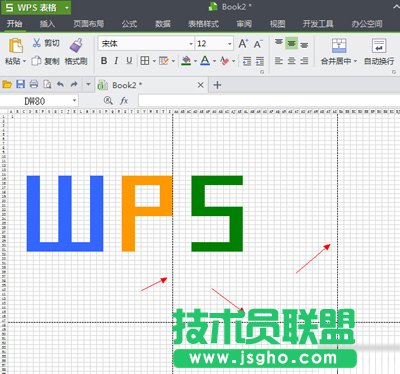The image size is (400, 374).
Task: Click the Wrap Text (自动换行) icon
Action: click(x=379, y=46)
